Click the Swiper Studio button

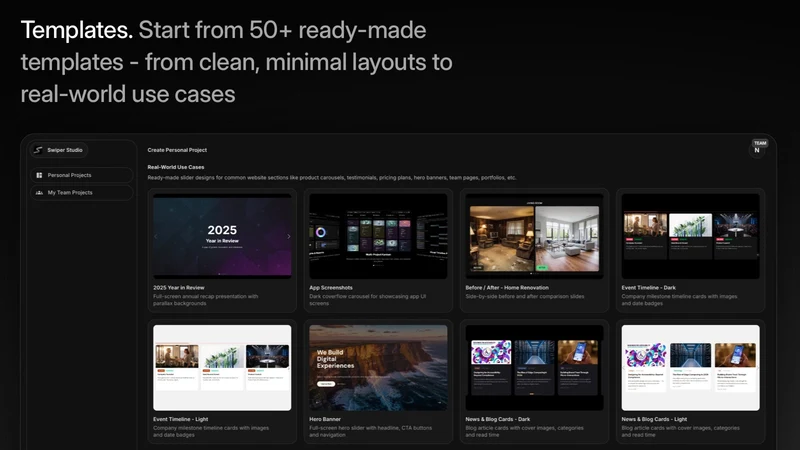59,150
